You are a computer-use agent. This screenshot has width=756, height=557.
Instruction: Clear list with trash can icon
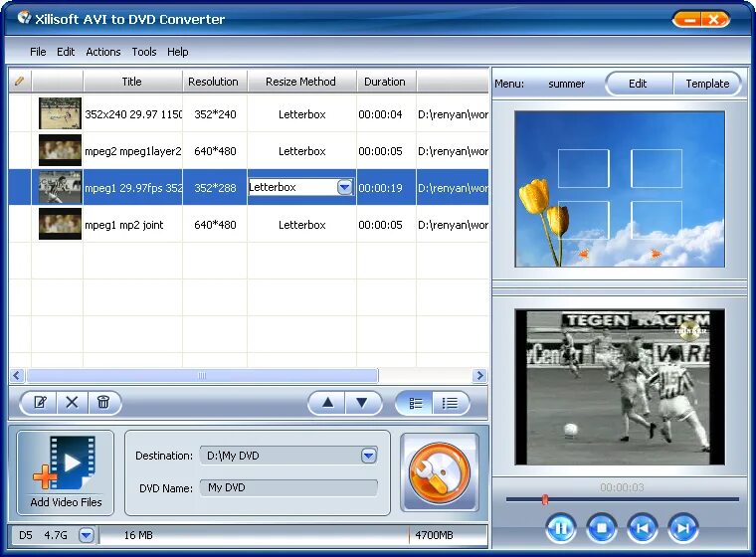[103, 402]
